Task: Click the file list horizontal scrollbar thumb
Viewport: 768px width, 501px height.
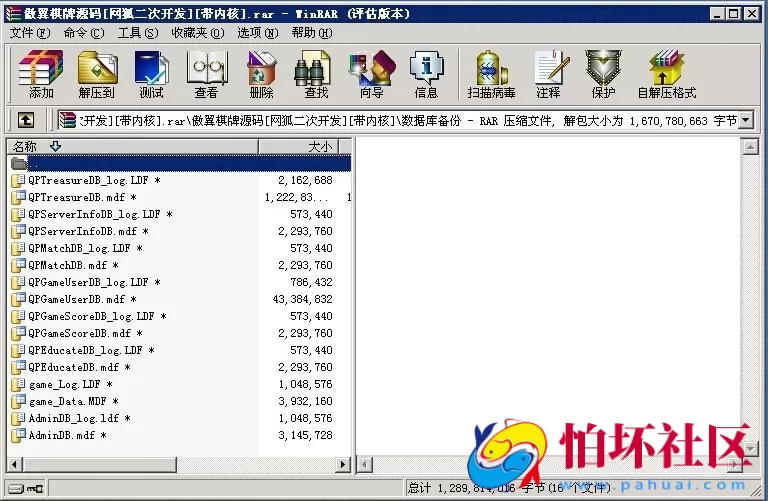Action: tap(99, 464)
